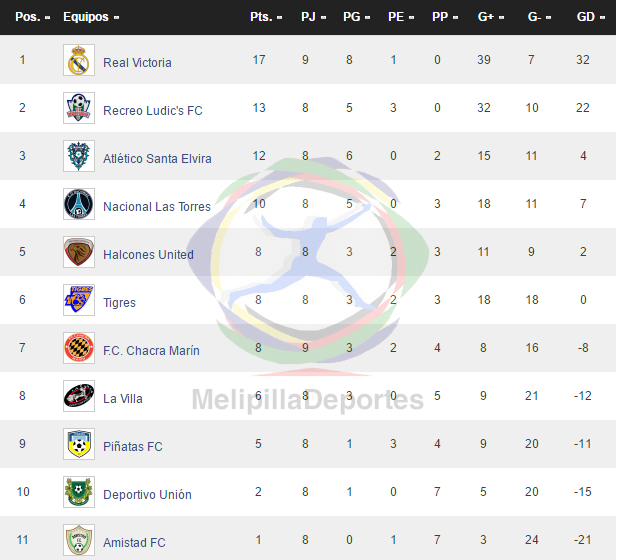Select the Atlético Santa Elvira crest icon

point(79,156)
